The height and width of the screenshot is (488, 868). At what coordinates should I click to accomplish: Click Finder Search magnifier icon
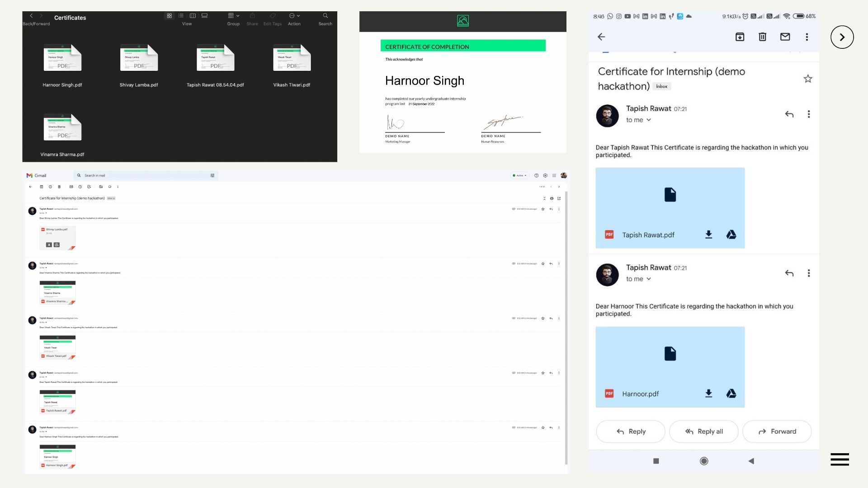325,16
